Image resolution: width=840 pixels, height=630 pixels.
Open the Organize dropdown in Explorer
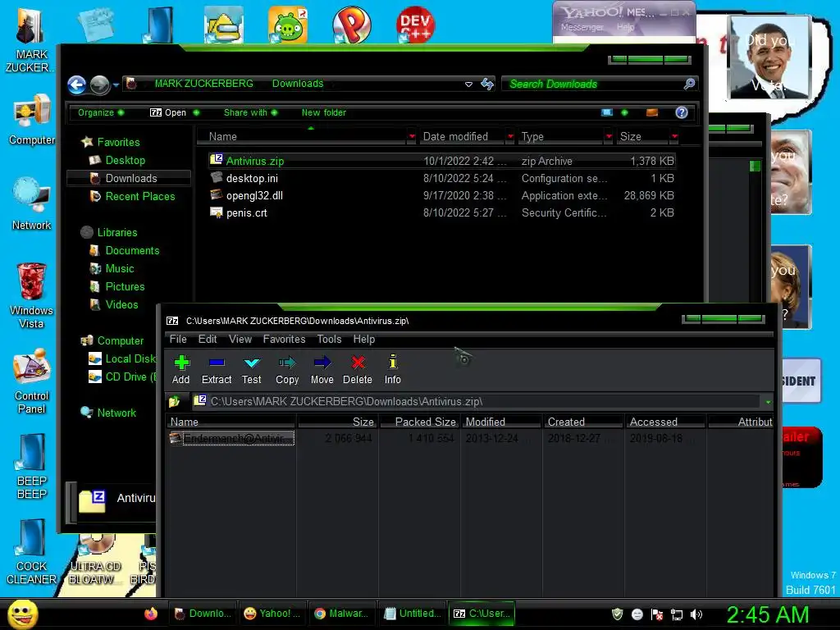tap(101, 112)
